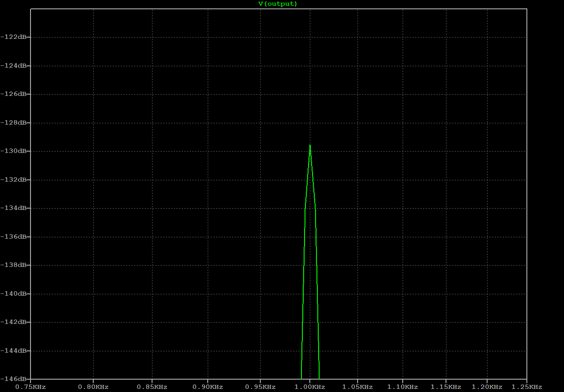This screenshot has width=564, height=392.
Task: Select the -142dB axis label
Action: click(15, 322)
